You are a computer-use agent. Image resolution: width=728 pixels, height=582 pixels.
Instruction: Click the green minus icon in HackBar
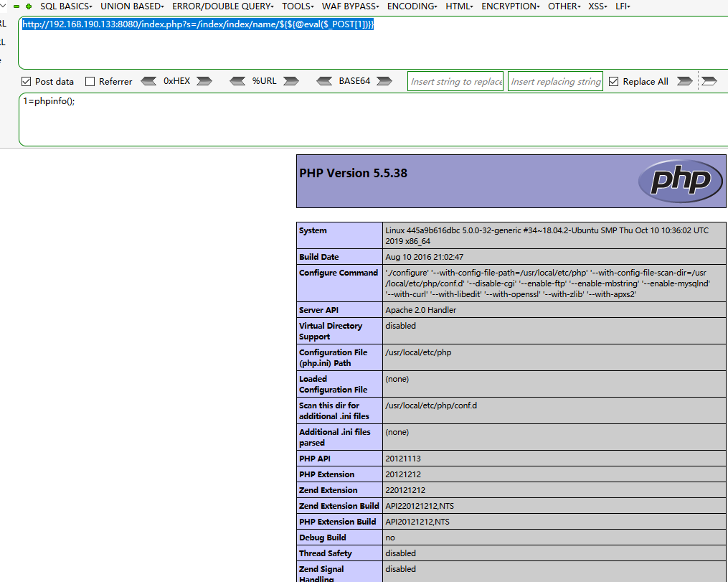tap(16, 6)
